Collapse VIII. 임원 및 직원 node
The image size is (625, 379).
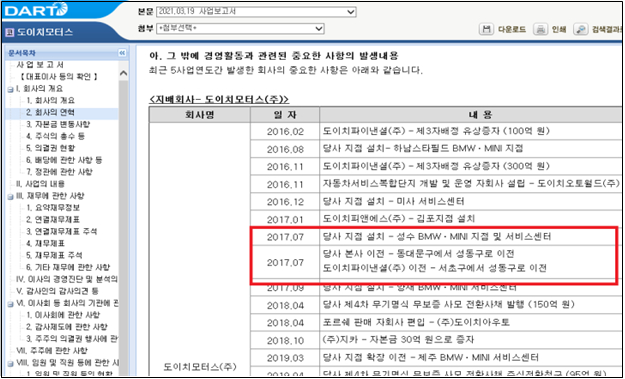coord(10,363)
